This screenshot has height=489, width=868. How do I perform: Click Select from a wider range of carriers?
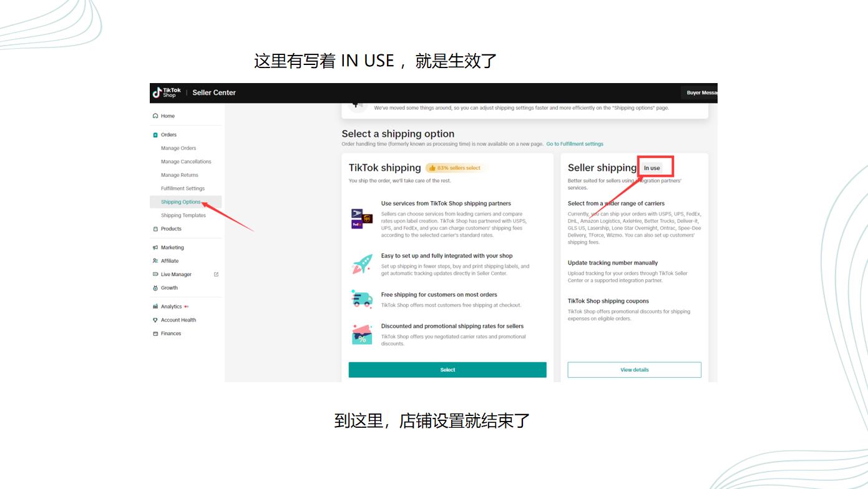pyautogui.click(x=616, y=204)
